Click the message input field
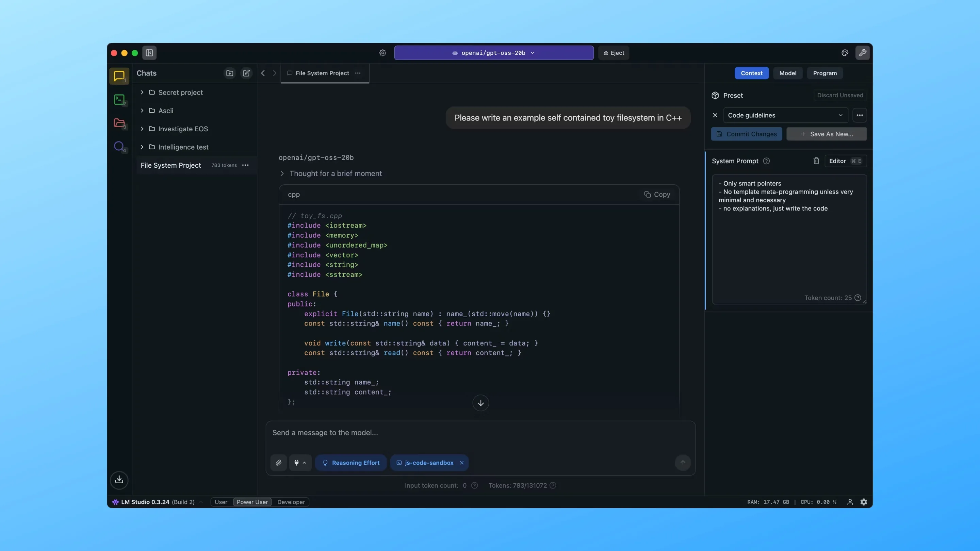Image resolution: width=980 pixels, height=551 pixels. [x=480, y=433]
